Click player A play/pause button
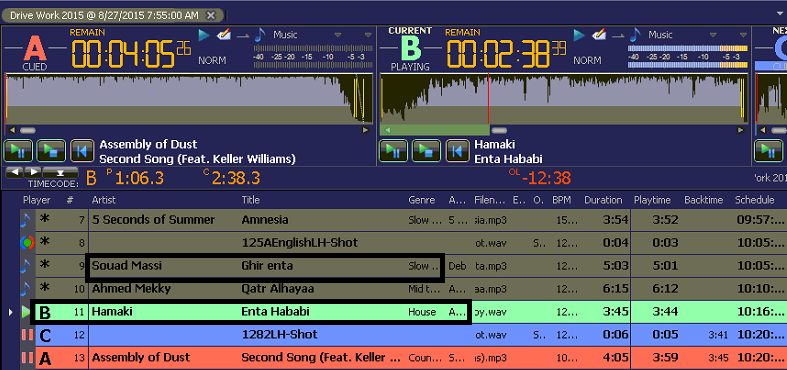Image resolution: width=787 pixels, height=370 pixels. pyautogui.click(x=18, y=150)
